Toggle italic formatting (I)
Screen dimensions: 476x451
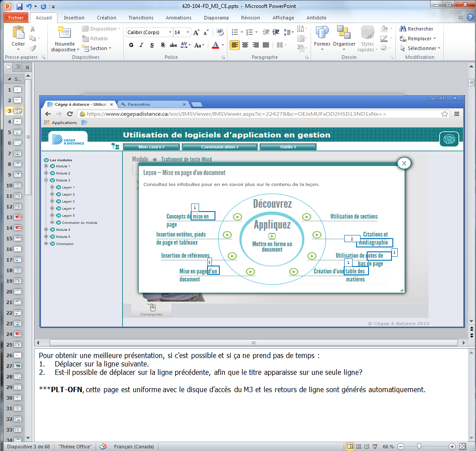142,45
